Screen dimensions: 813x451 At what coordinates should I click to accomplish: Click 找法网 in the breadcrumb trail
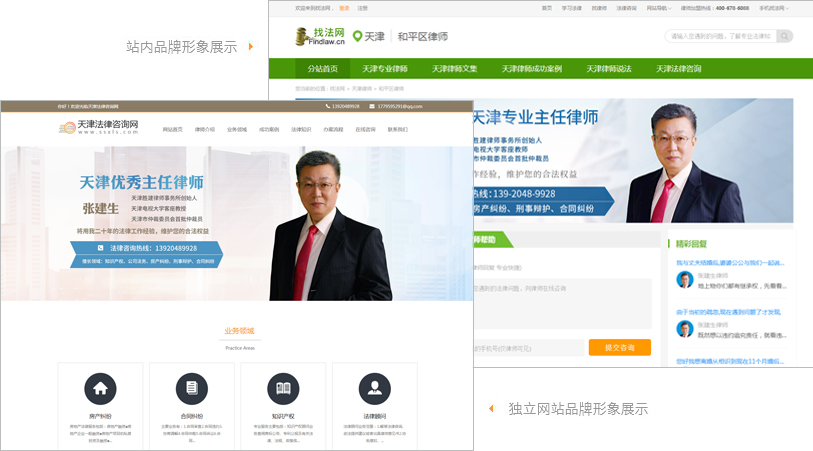pyautogui.click(x=337, y=89)
